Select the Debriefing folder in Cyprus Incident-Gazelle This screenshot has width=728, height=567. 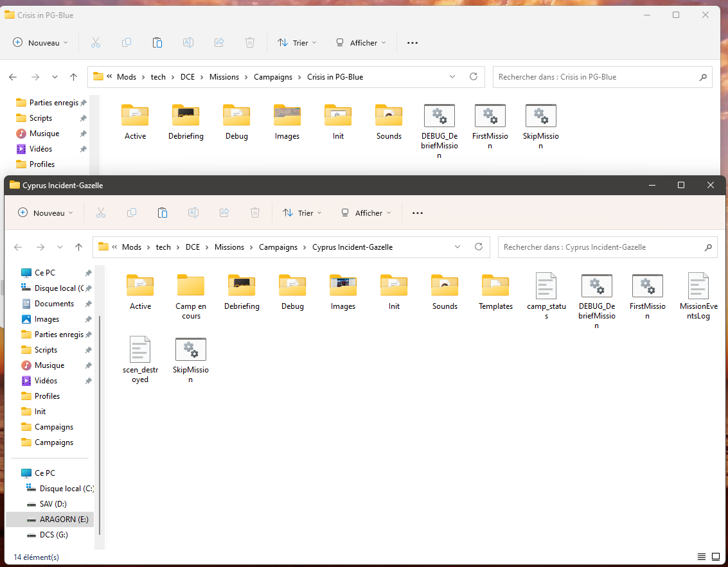coord(242,292)
